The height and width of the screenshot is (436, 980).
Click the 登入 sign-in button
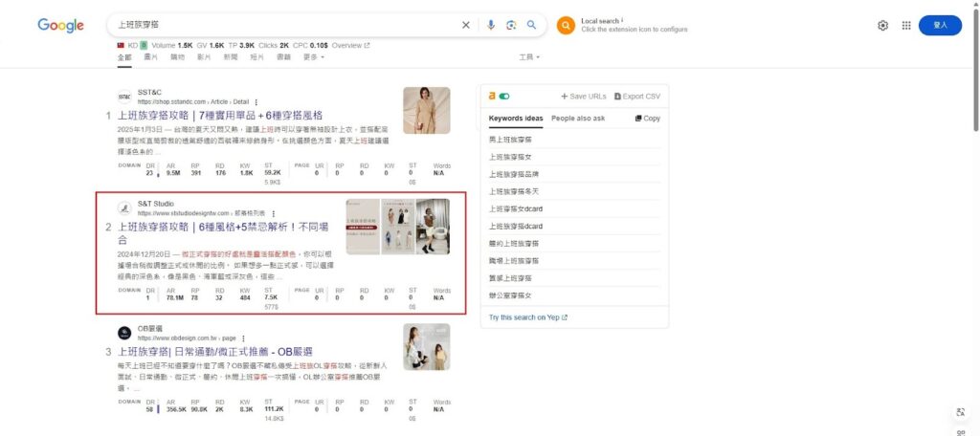940,25
